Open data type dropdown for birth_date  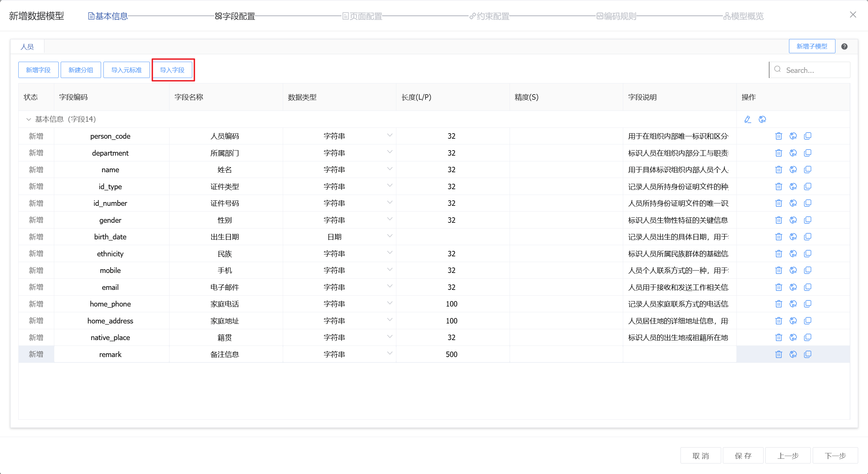tap(390, 236)
